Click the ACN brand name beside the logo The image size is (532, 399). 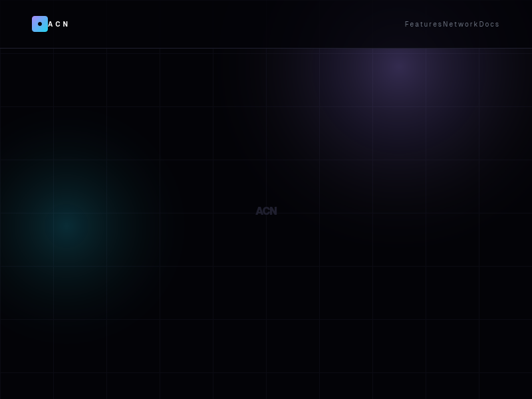[58, 24]
